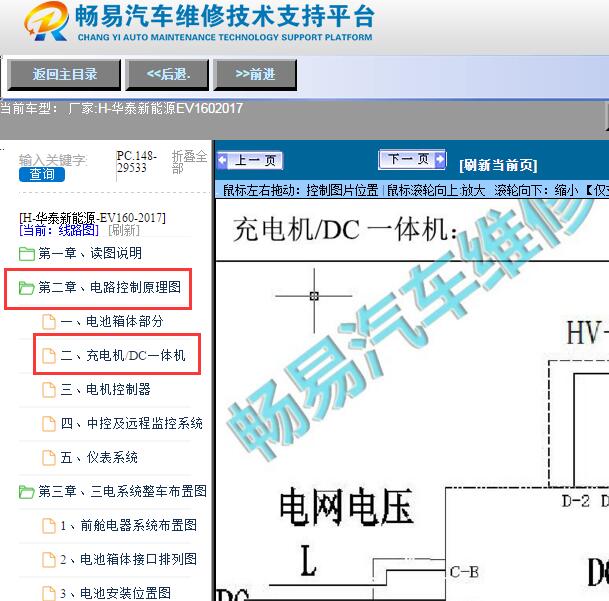Open 2、电池箱体接口排列图 page
Screen dimensions: 609x601
tap(129, 559)
